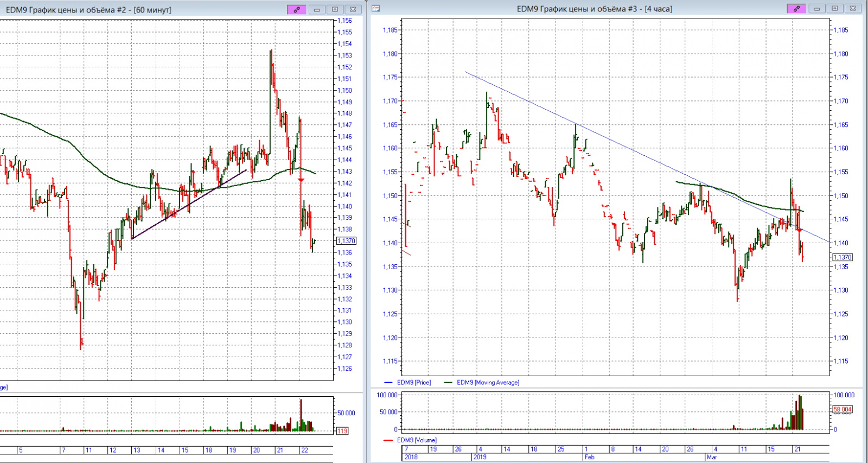
Task: Click the EDM9 [Volume] legend label
Action: (416, 440)
